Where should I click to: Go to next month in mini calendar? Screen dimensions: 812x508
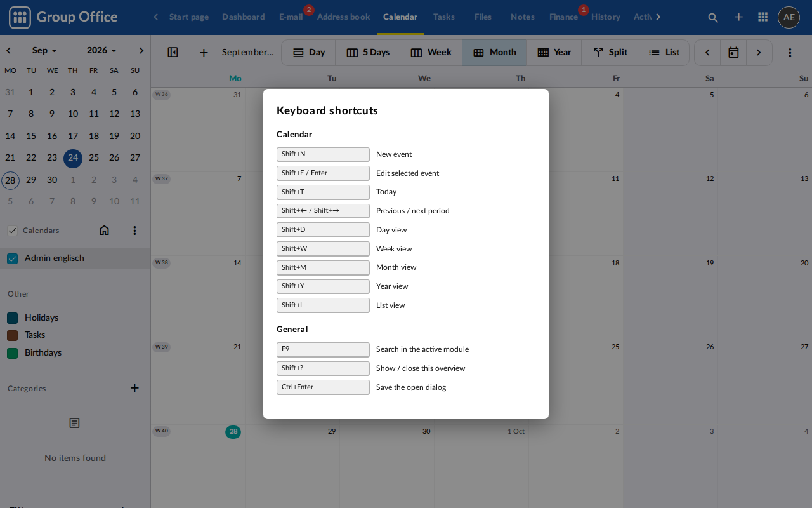coord(141,50)
